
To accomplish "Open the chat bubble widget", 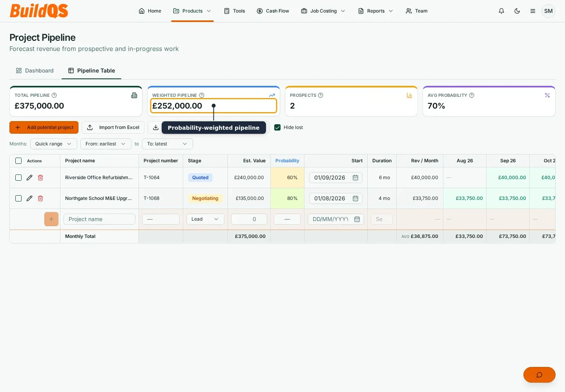I will (539, 375).
